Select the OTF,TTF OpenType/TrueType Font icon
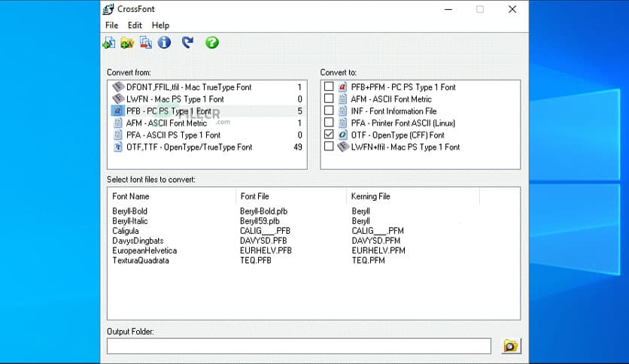 (118, 147)
